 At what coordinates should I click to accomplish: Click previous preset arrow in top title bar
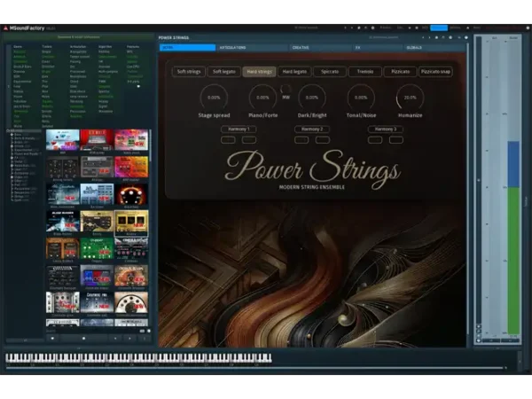coord(346,27)
